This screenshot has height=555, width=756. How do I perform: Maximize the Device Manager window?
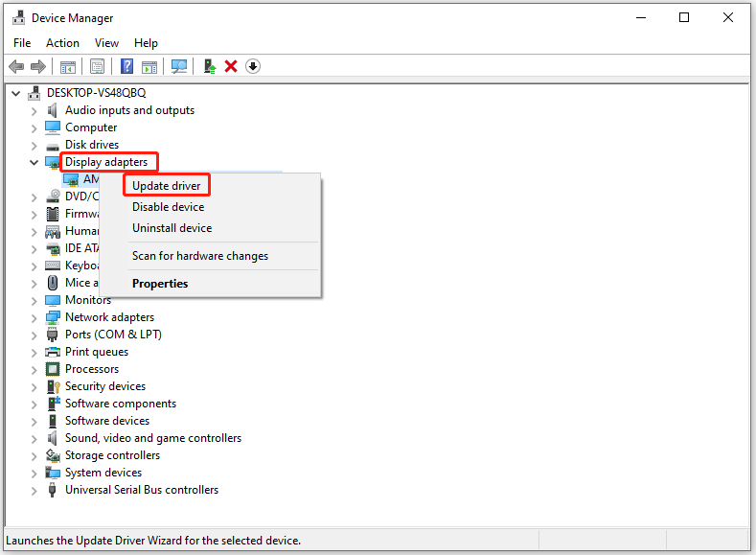coord(684,18)
